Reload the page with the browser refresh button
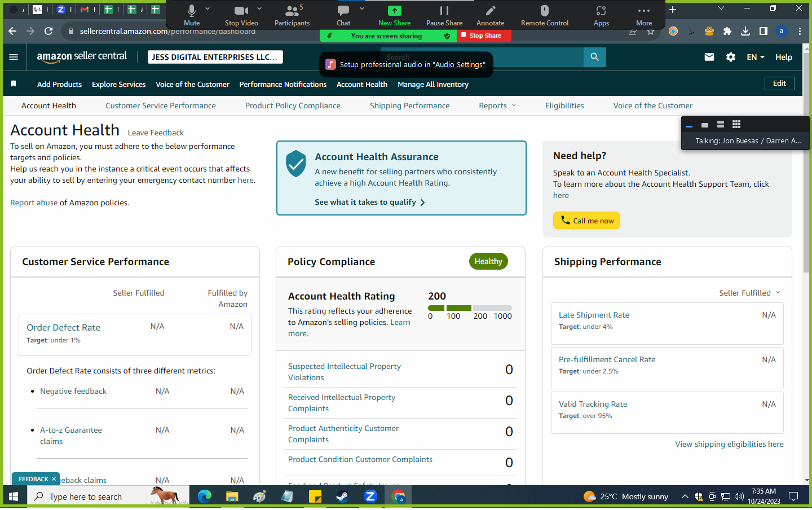 click(x=48, y=32)
